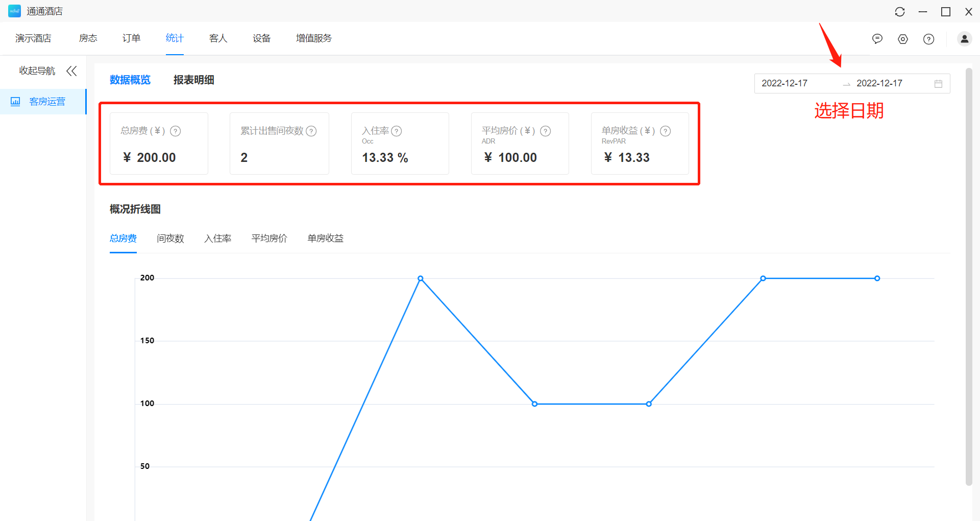This screenshot has height=521, width=980.
Task: Open the user account avatar icon
Action: tap(964, 39)
